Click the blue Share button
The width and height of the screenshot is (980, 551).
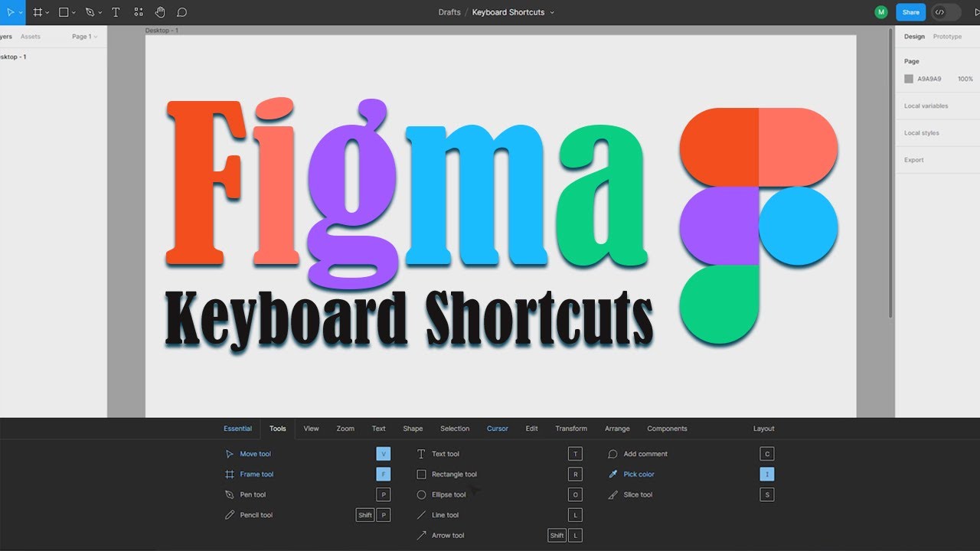click(x=910, y=12)
